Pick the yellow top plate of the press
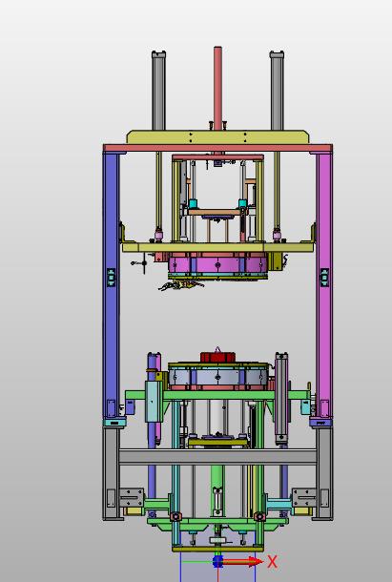 point(217,137)
